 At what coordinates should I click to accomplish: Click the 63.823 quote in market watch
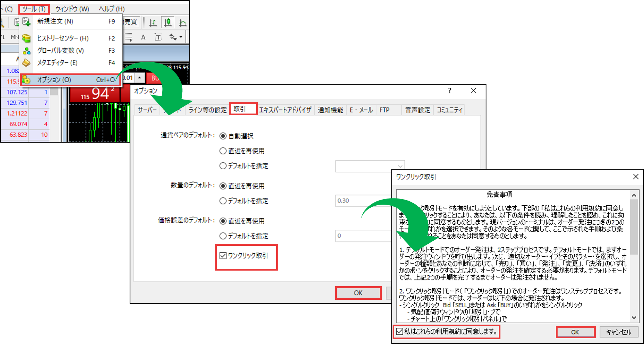point(18,135)
